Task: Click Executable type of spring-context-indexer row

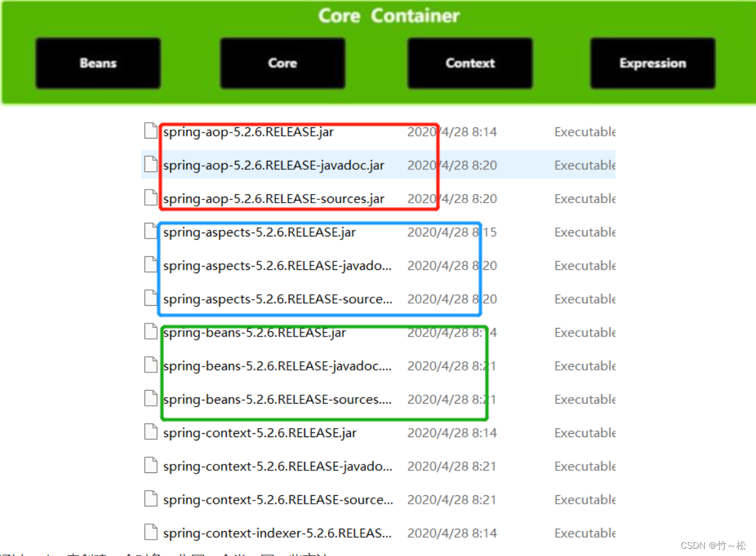Action: [585, 533]
